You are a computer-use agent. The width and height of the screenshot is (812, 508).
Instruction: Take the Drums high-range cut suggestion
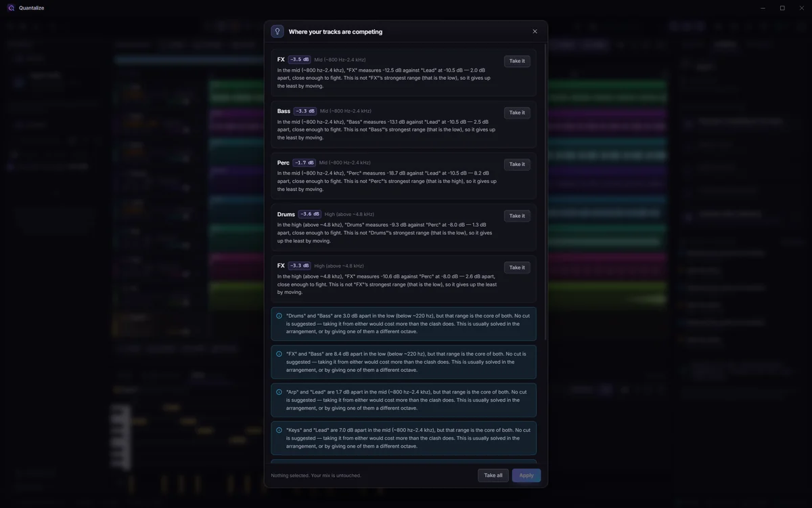[x=517, y=215]
